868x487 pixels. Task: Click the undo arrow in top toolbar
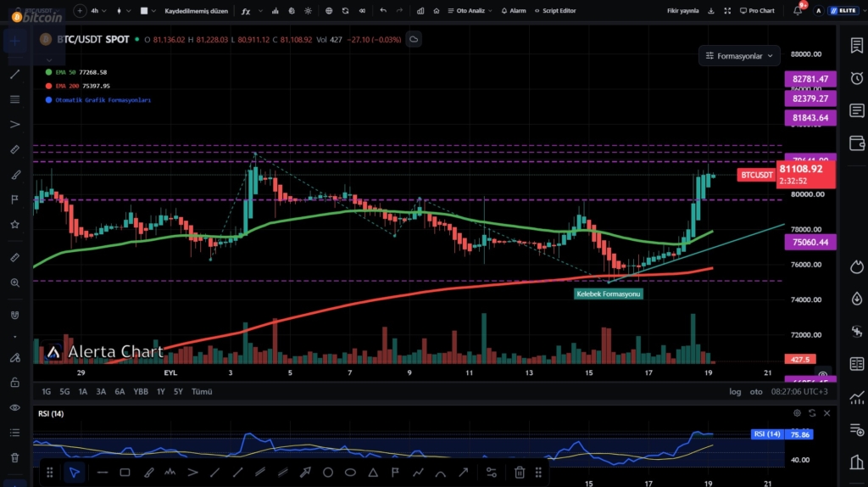(383, 10)
